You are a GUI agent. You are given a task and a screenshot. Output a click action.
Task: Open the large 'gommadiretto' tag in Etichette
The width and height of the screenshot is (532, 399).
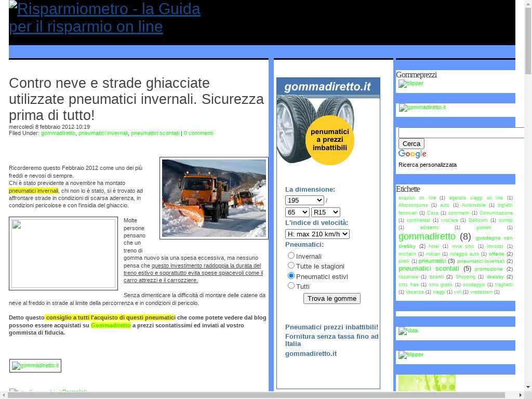point(427,236)
